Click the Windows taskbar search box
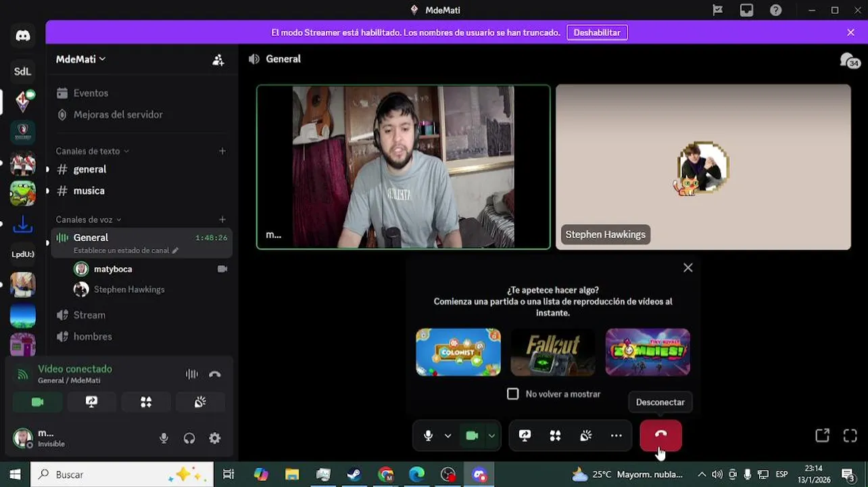Image resolution: width=868 pixels, height=487 pixels. pyautogui.click(x=122, y=475)
